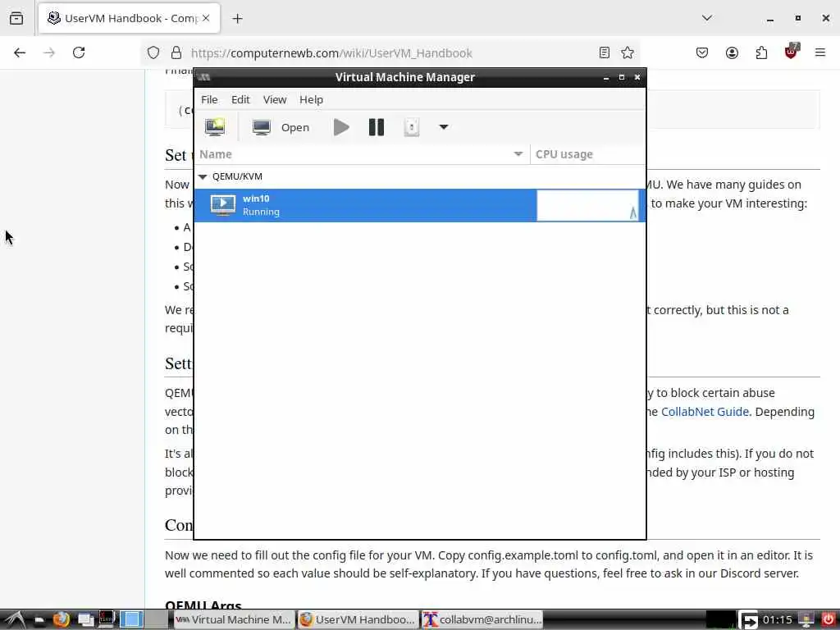This screenshot has width=840, height=630.
Task: Click the tracking protection shield icon
Action: [x=153, y=52]
